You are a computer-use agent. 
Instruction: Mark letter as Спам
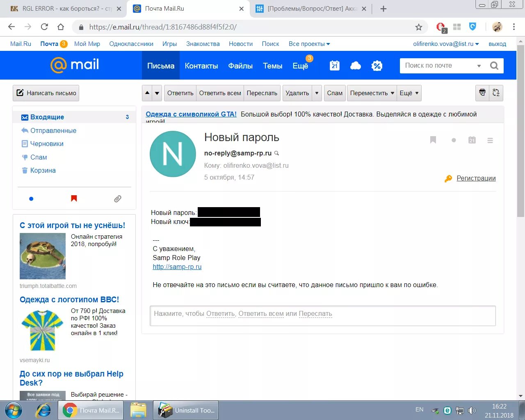(335, 93)
